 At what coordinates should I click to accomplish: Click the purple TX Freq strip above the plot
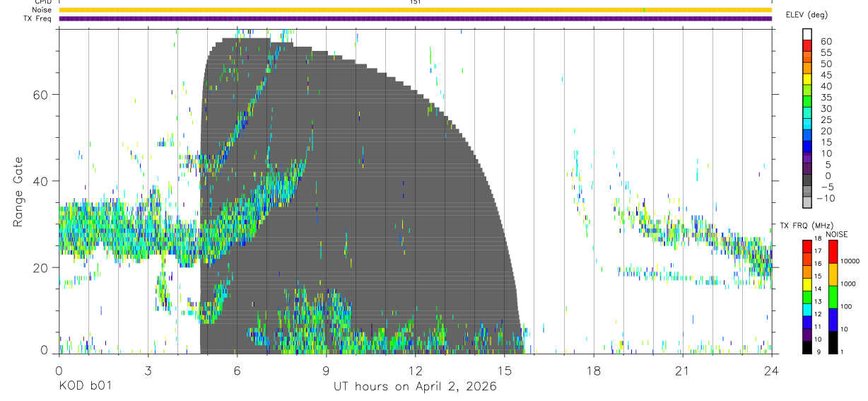415,18
